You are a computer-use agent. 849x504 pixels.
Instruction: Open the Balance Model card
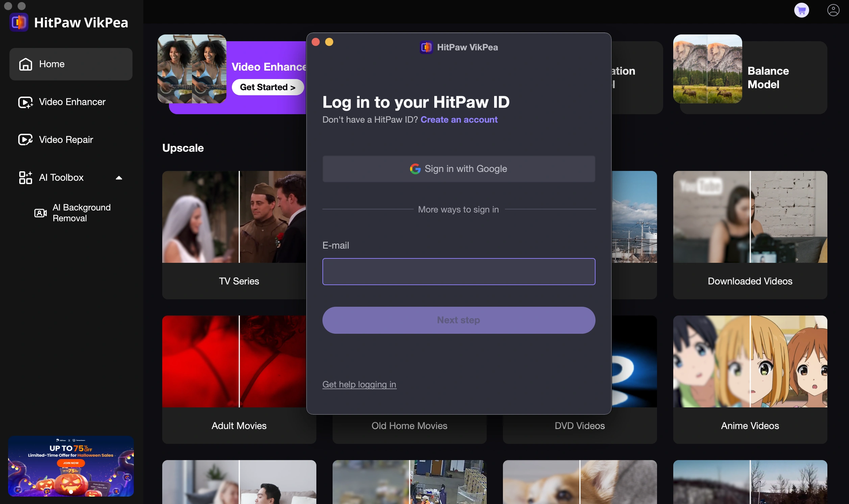750,74
